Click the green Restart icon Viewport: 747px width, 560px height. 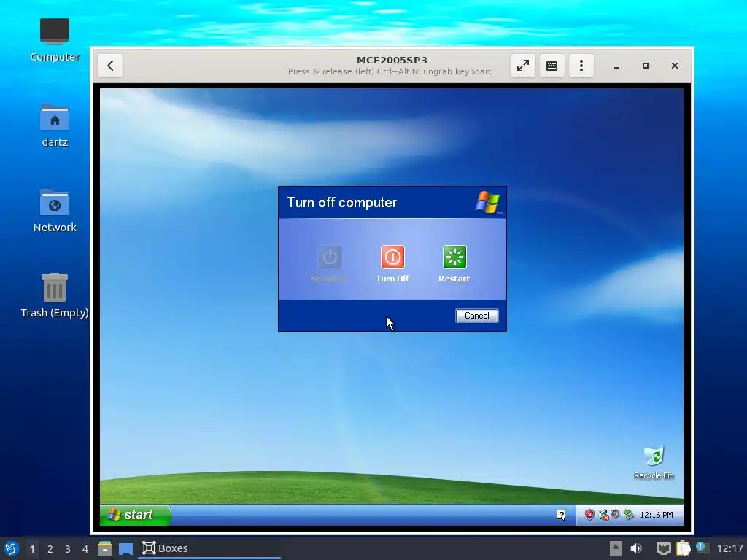tap(454, 257)
